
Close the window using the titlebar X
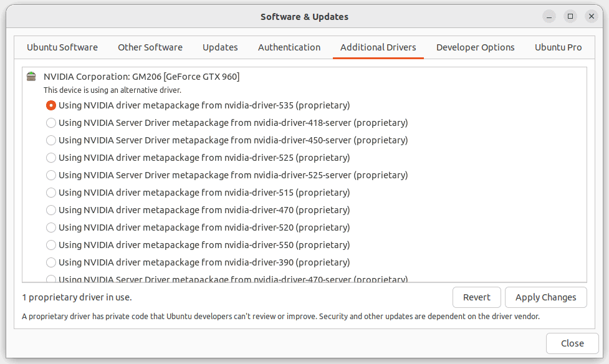pos(592,16)
